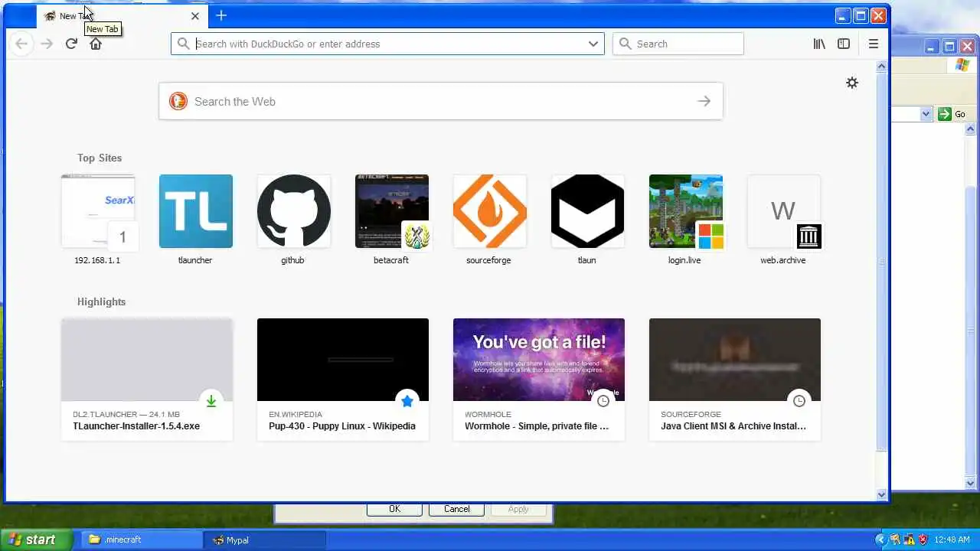The image size is (980, 551).
Task: Switch to Mypal taskbar window
Action: 264,540
